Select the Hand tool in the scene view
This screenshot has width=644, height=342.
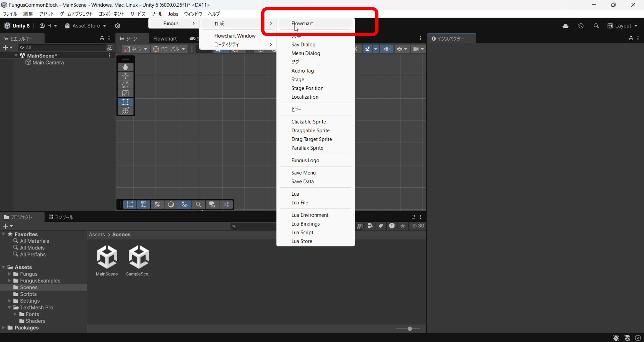(x=125, y=67)
